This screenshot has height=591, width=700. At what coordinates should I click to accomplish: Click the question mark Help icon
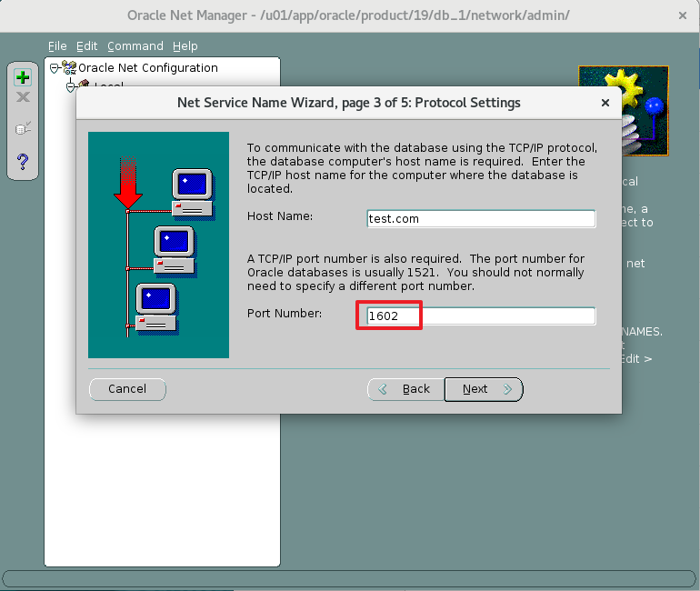point(23,161)
